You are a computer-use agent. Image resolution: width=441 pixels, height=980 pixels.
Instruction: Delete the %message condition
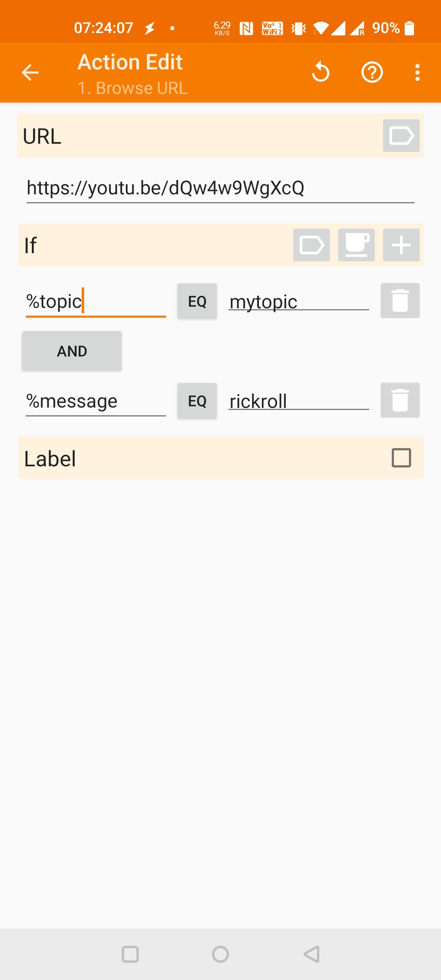coord(400,400)
